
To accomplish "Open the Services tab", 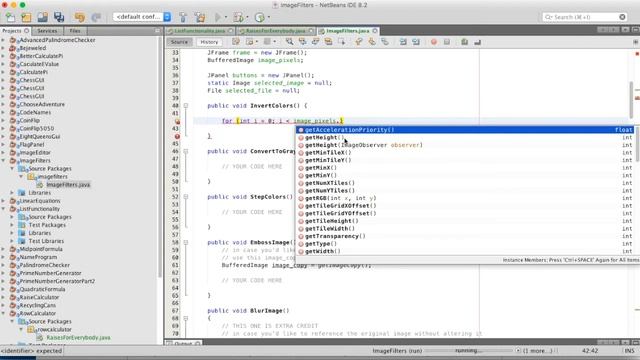I will (47, 31).
